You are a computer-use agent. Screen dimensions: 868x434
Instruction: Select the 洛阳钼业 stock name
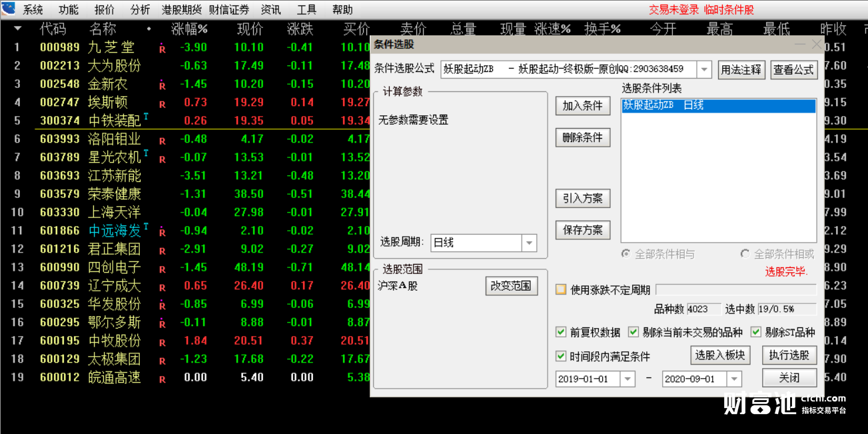point(115,139)
